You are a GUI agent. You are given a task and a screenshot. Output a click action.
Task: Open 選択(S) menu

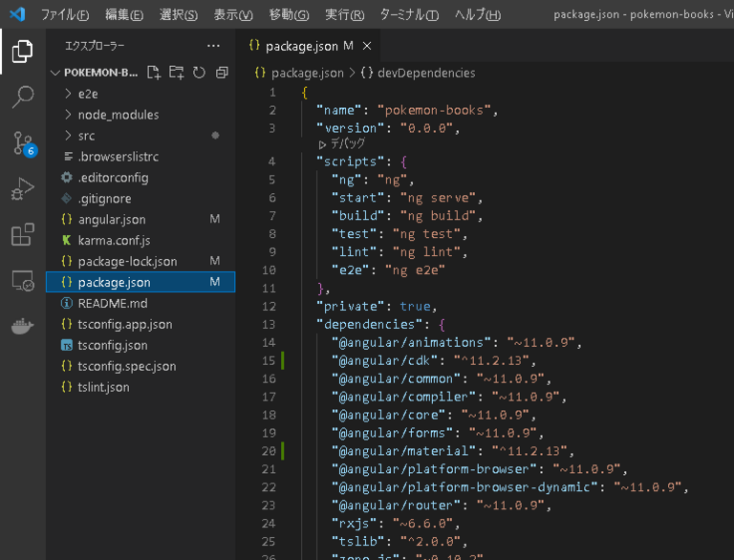179,14
